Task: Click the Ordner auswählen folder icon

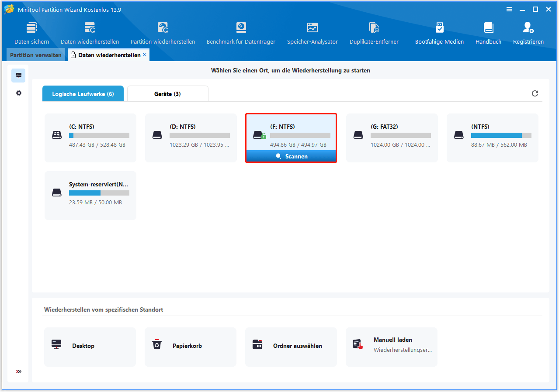Action: click(257, 344)
